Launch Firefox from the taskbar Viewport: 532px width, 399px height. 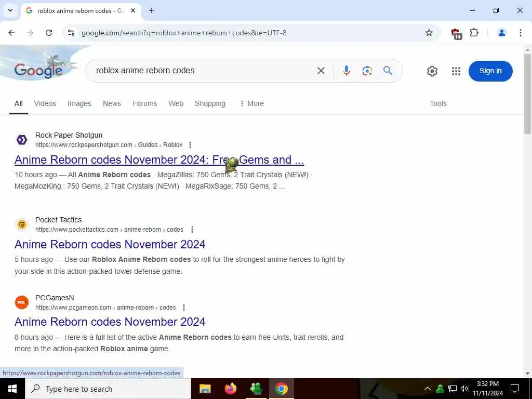coord(230,389)
